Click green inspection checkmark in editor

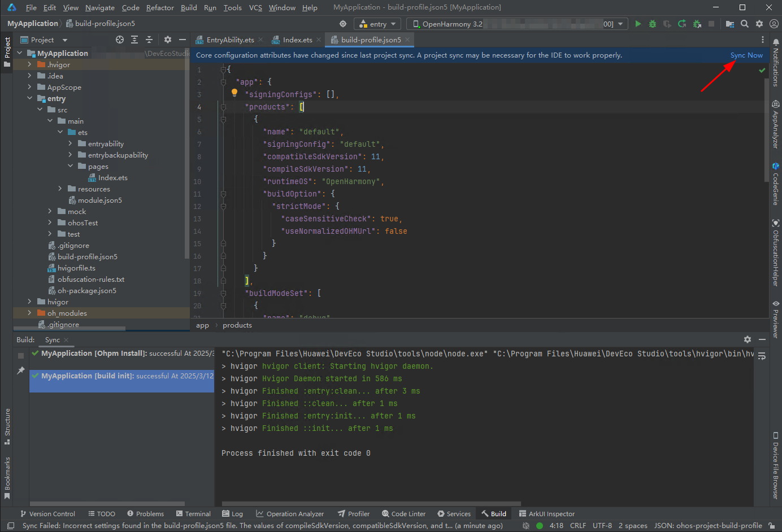click(x=762, y=71)
